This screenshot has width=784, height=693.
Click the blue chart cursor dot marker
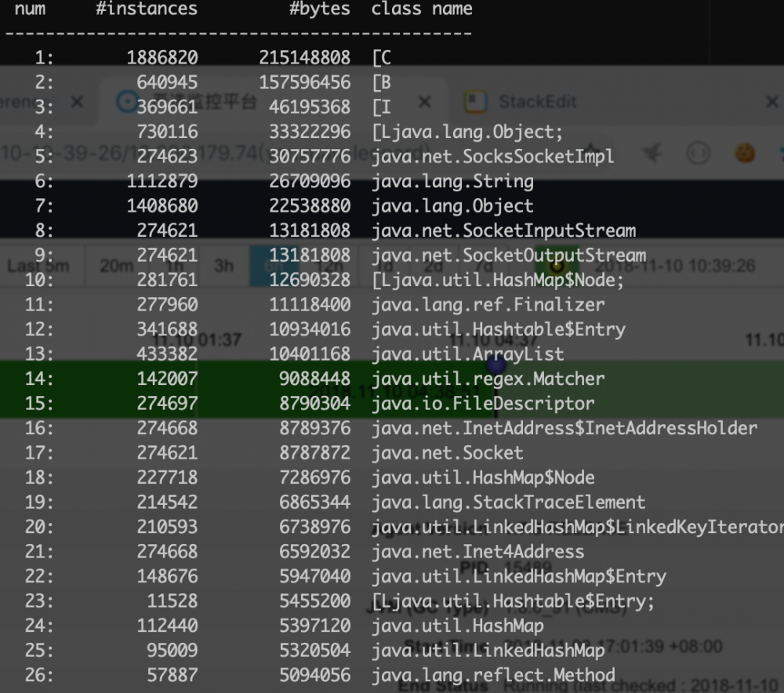coord(496,365)
